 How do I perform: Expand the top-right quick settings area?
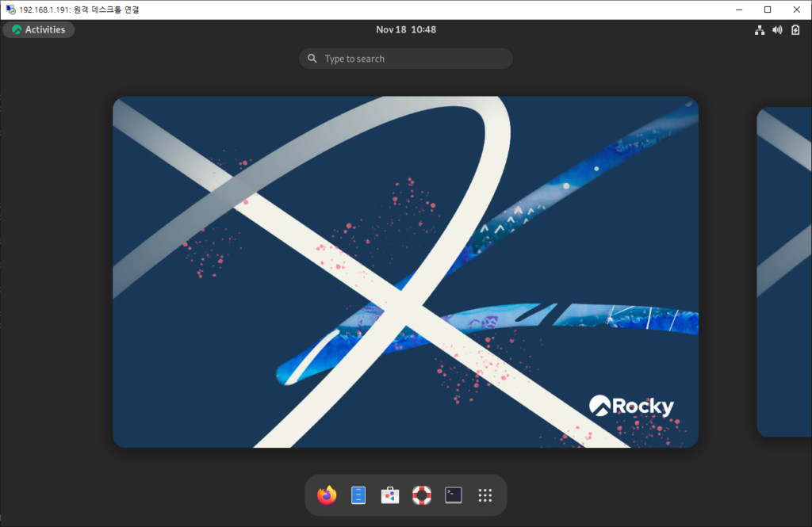[777, 29]
